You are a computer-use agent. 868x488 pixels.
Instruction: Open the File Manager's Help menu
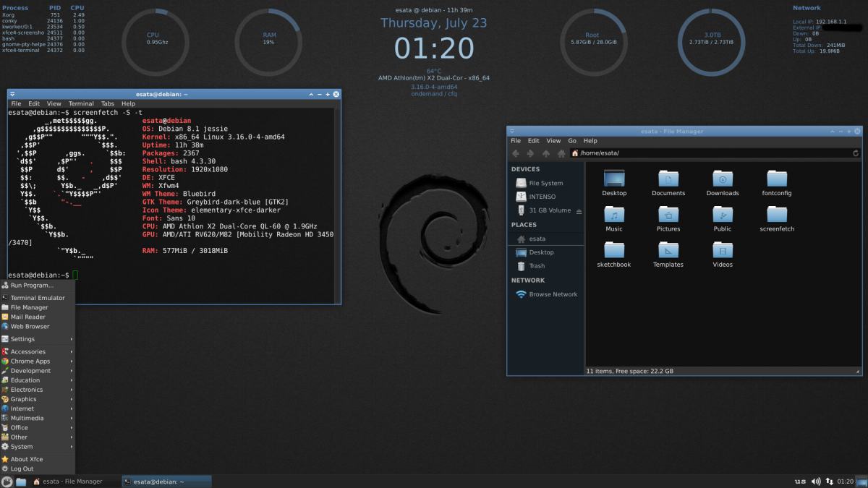pyautogui.click(x=590, y=141)
